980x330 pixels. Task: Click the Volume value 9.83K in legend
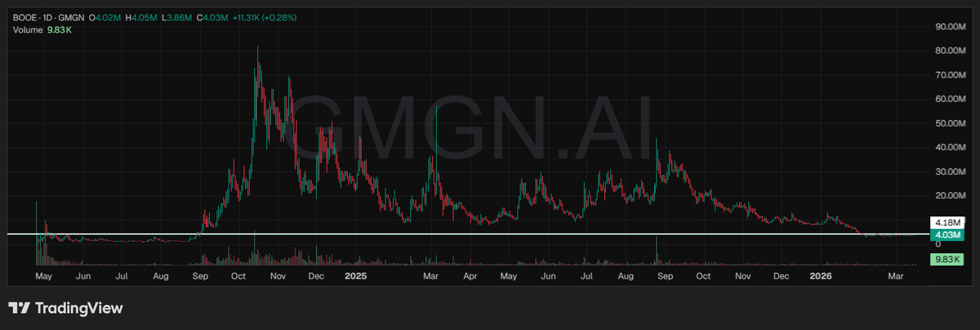[x=59, y=30]
